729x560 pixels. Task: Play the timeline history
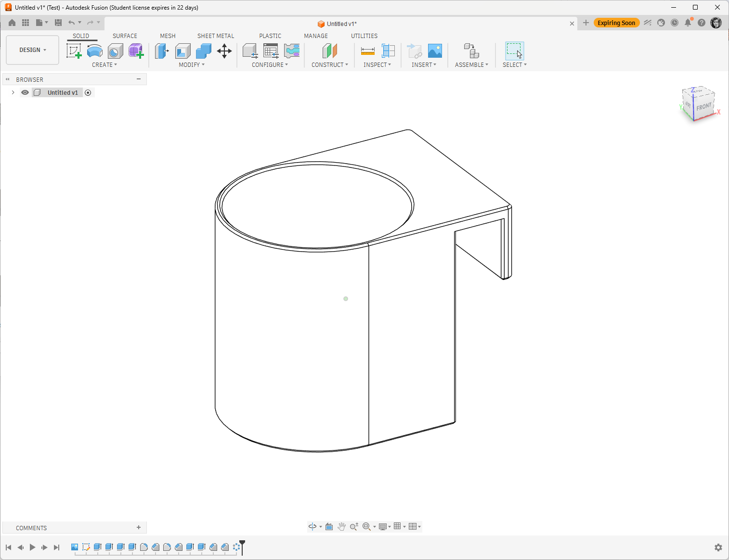coord(32,547)
